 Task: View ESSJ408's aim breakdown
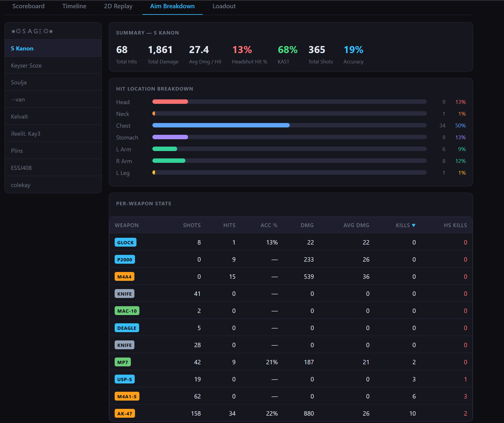53,168
